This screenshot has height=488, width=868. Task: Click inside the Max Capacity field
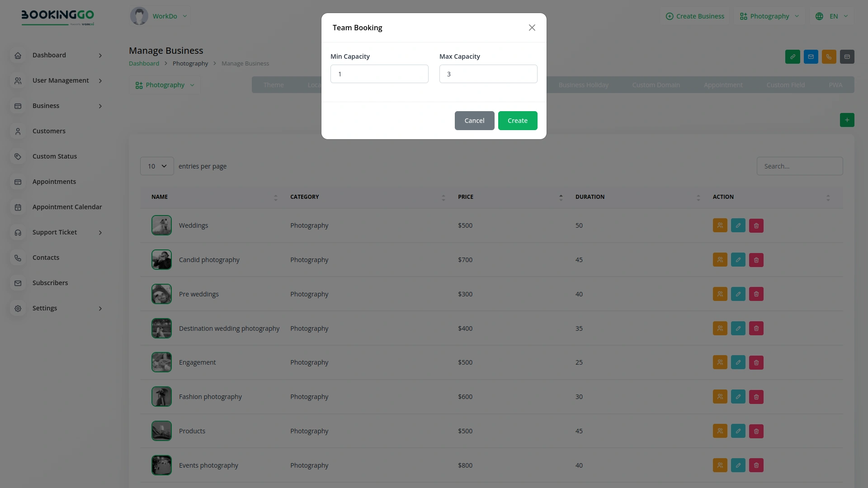(x=488, y=74)
